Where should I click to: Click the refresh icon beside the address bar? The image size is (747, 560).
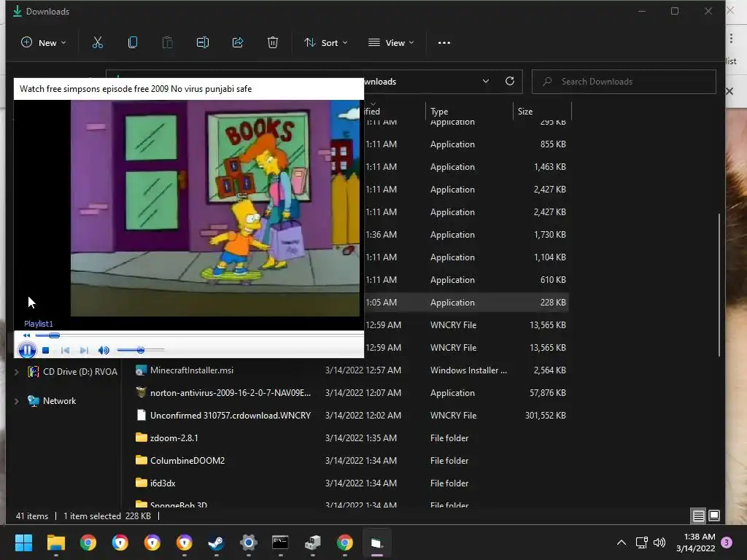click(510, 81)
